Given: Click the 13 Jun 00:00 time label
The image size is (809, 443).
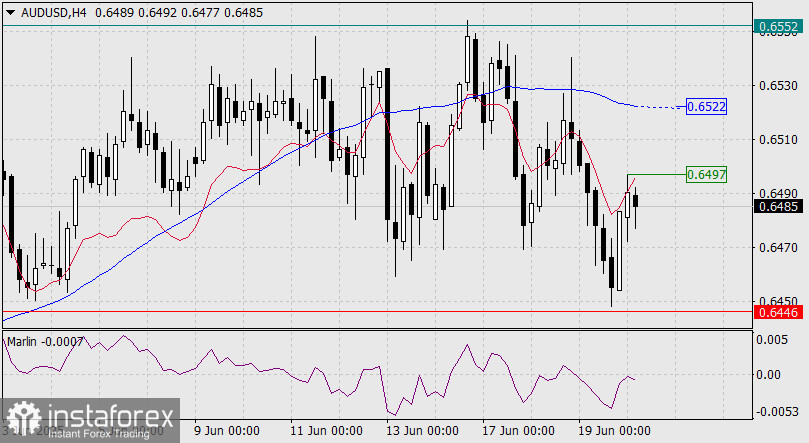Looking at the screenshot, I should click(422, 431).
